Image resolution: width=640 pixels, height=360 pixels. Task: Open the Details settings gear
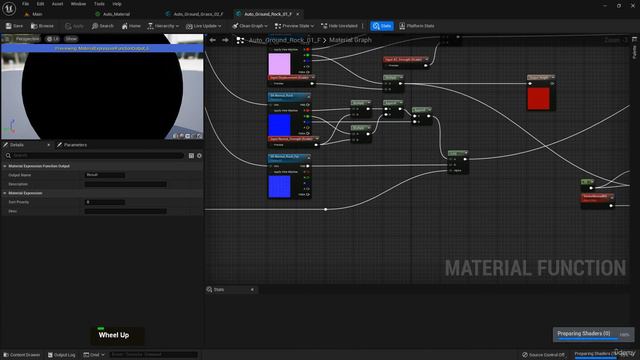(x=199, y=156)
